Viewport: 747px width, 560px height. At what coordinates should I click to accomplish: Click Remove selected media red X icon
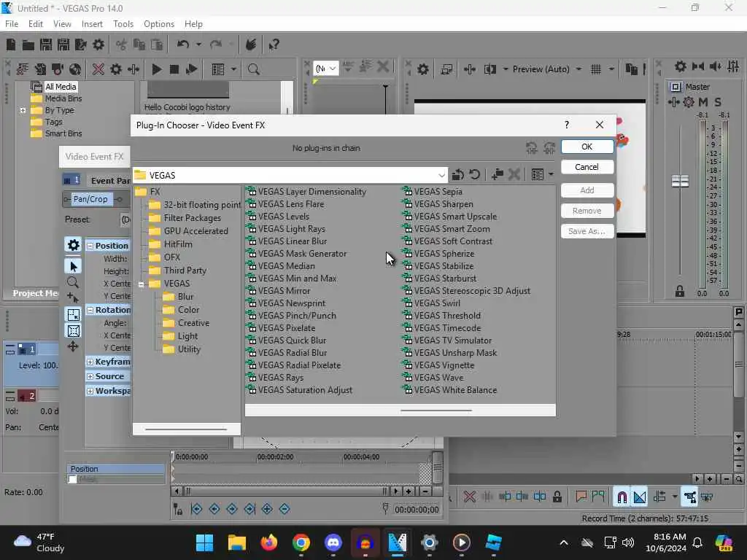[x=98, y=69]
